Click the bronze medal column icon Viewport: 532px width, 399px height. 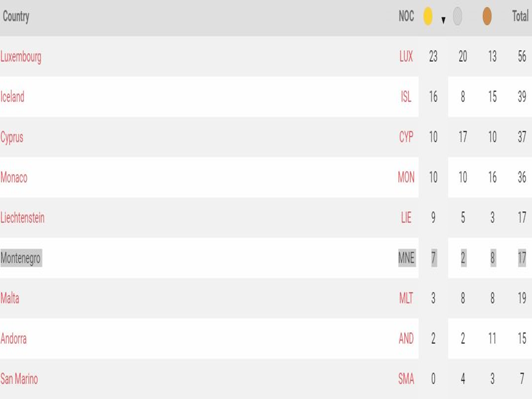(487, 17)
